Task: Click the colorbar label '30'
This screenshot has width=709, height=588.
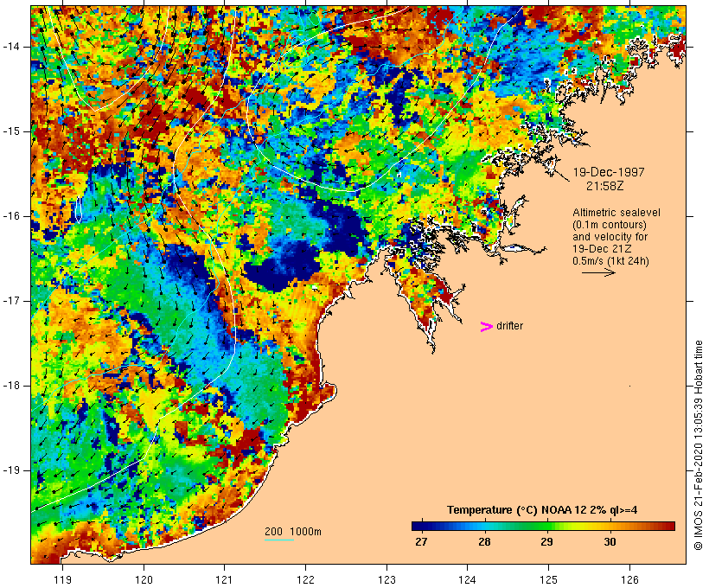Action: 610,541
